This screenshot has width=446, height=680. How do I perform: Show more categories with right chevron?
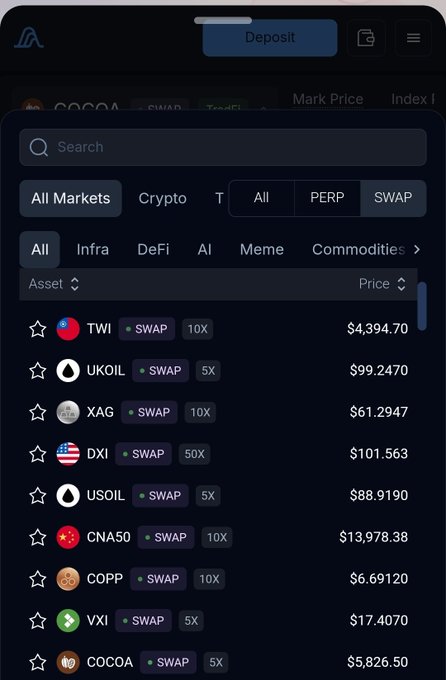tap(417, 249)
